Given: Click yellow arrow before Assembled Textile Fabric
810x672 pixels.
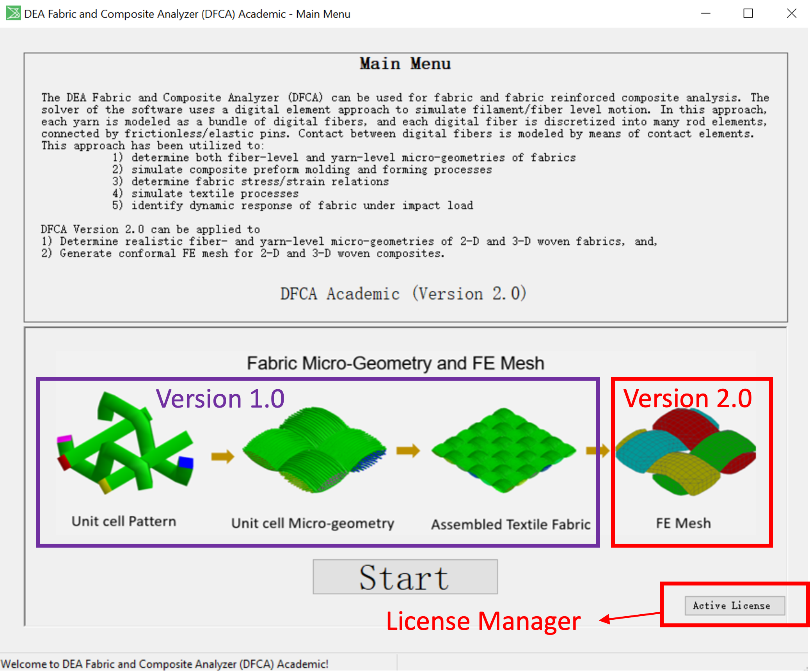Looking at the screenshot, I should pos(408,451).
